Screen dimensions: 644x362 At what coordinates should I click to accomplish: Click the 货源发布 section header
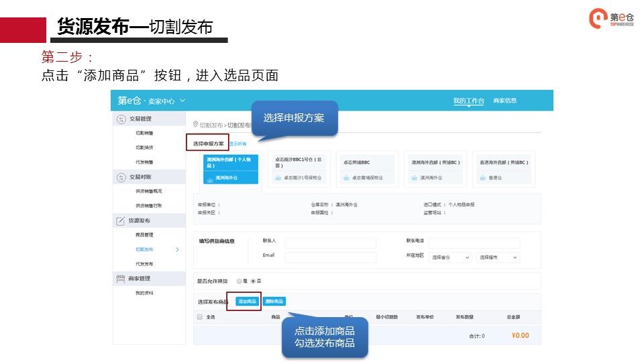coord(149,221)
